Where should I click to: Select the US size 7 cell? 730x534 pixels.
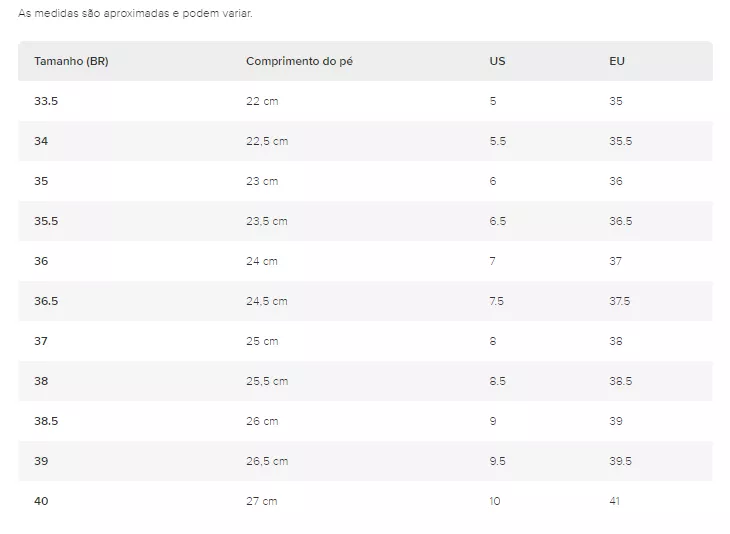tap(493, 261)
